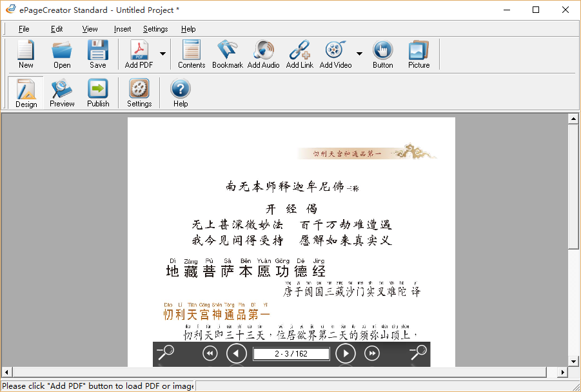Open the Help menu

[188, 29]
